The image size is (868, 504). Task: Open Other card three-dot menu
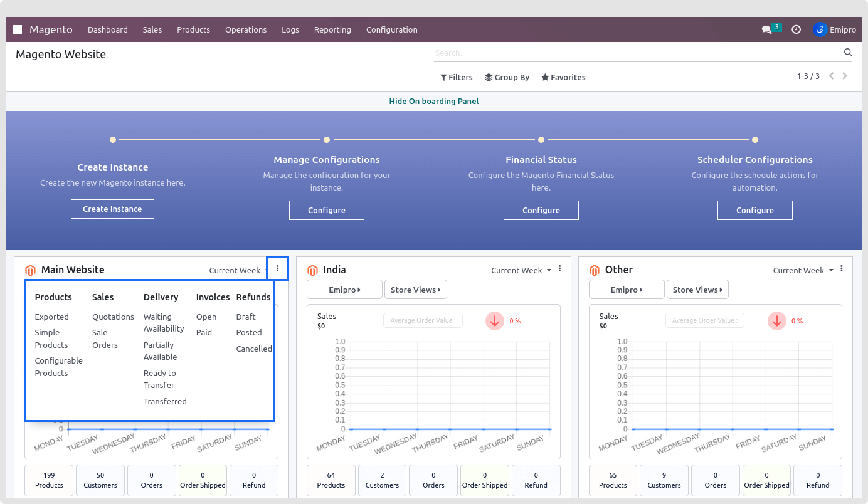pos(842,269)
